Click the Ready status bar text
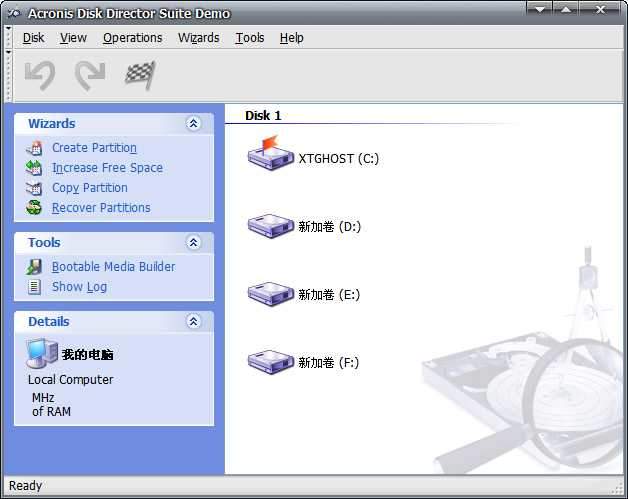The width and height of the screenshot is (628, 499). coord(25,485)
